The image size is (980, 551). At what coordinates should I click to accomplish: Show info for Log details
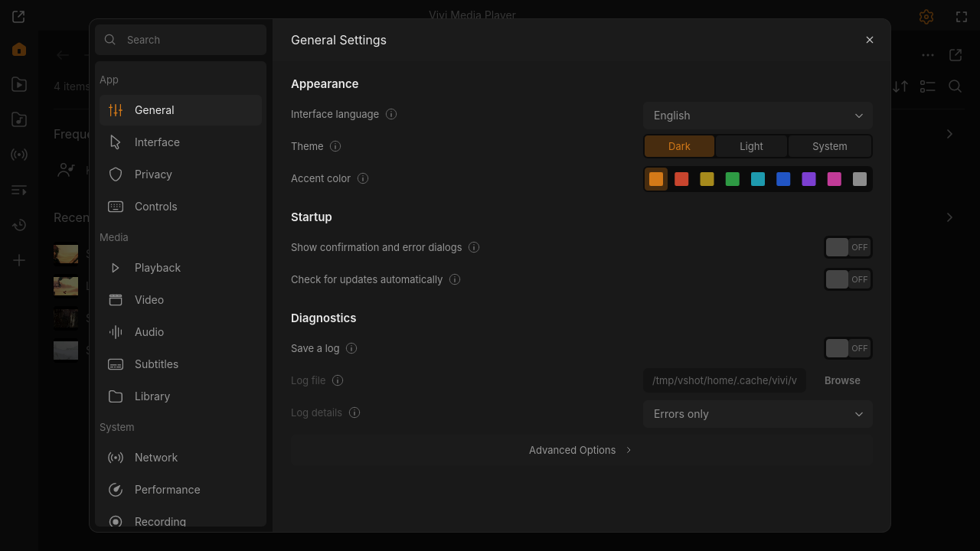354,412
